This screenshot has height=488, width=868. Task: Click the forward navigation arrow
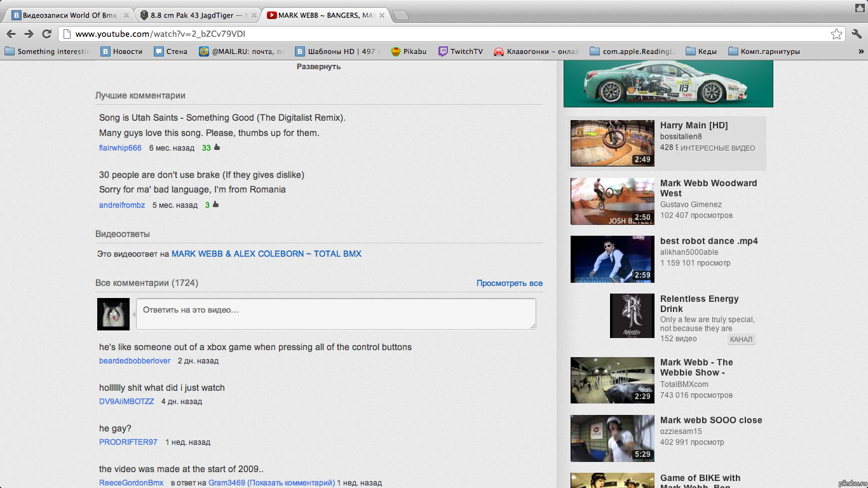click(28, 34)
